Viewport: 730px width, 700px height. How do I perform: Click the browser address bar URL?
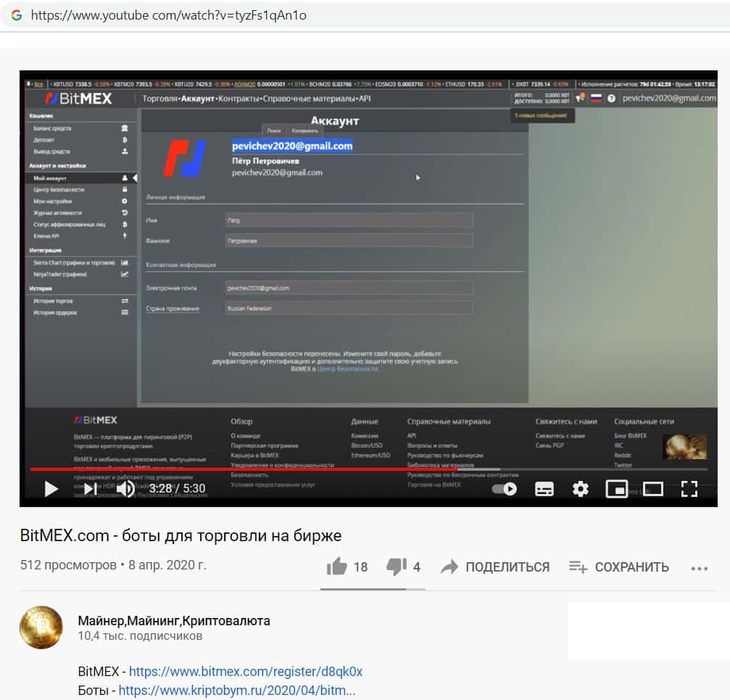pos(168,15)
